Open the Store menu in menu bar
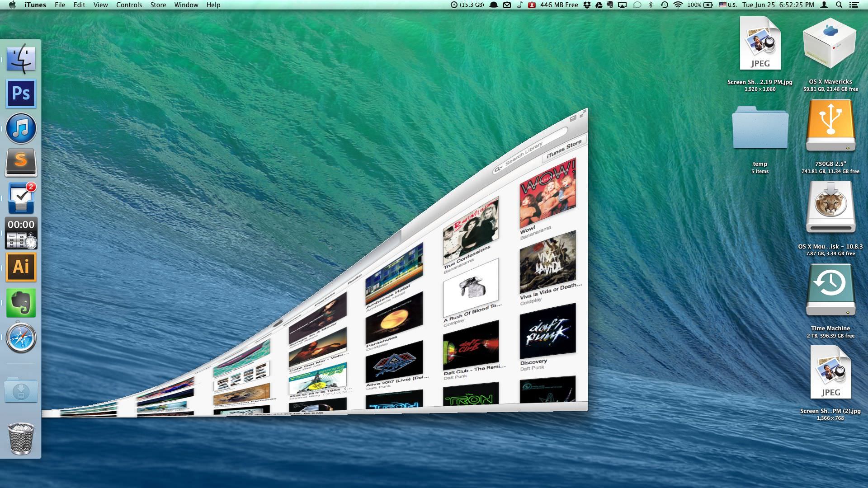The width and height of the screenshot is (868, 488). [x=158, y=5]
